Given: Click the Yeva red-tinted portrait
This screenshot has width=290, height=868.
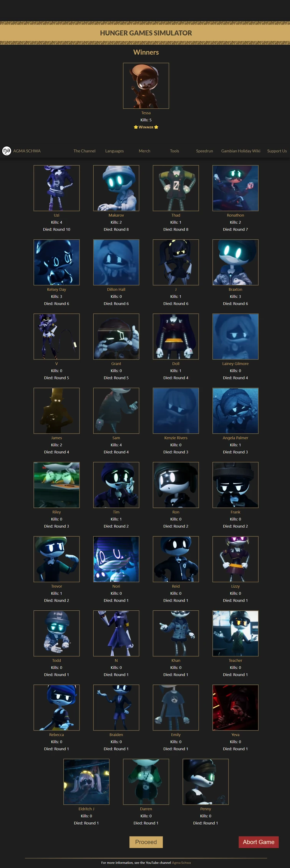Looking at the screenshot, I should click(x=235, y=707).
